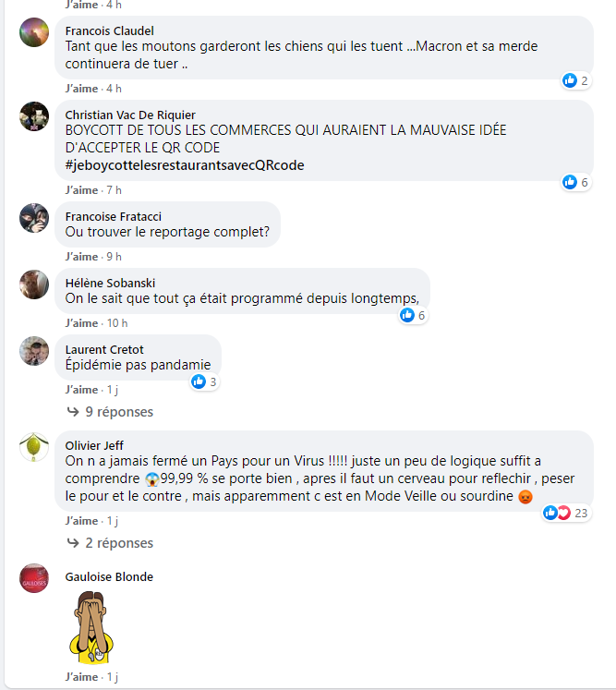Like the Christian Vac De Riquier comment
This screenshot has width=616, height=690.
coord(81,190)
